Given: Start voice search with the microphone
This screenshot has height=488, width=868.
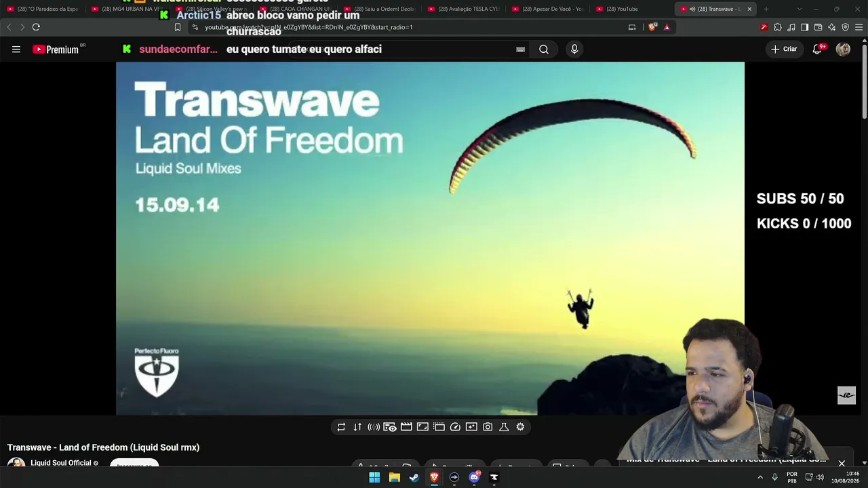Looking at the screenshot, I should click(x=574, y=49).
